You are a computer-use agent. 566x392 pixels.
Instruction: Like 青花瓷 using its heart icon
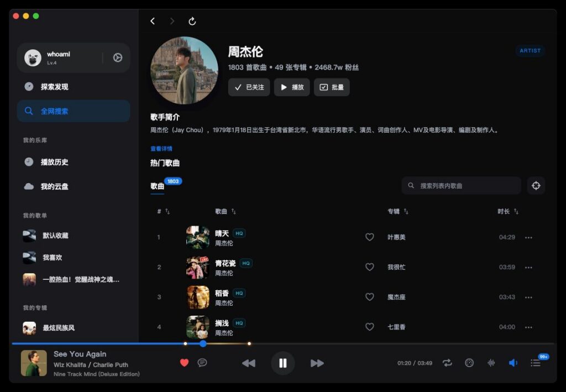(370, 267)
